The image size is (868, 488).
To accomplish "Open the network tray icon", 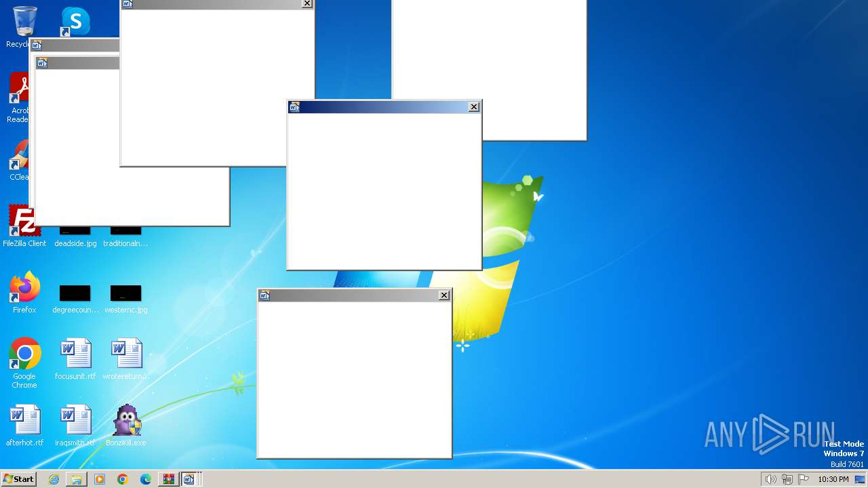I will point(787,479).
